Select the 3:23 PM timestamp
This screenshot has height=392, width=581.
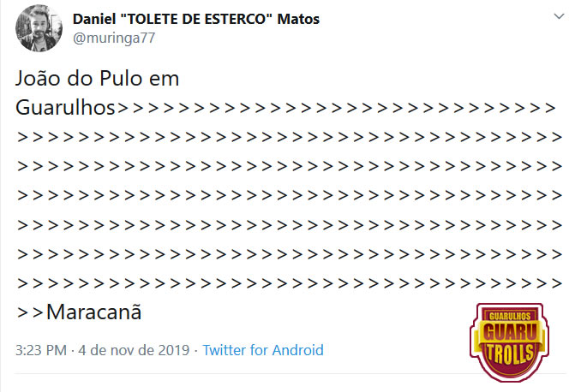(41, 350)
